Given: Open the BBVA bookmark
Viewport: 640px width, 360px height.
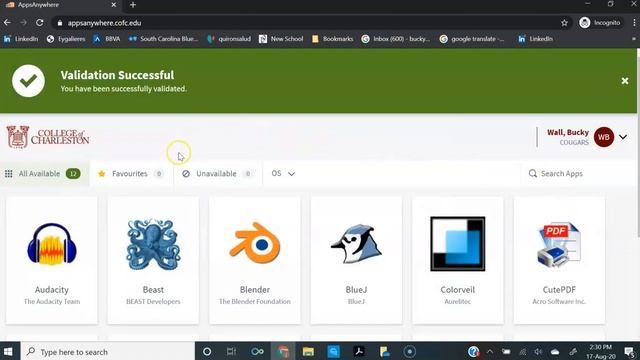Looking at the screenshot, I should point(107,39).
